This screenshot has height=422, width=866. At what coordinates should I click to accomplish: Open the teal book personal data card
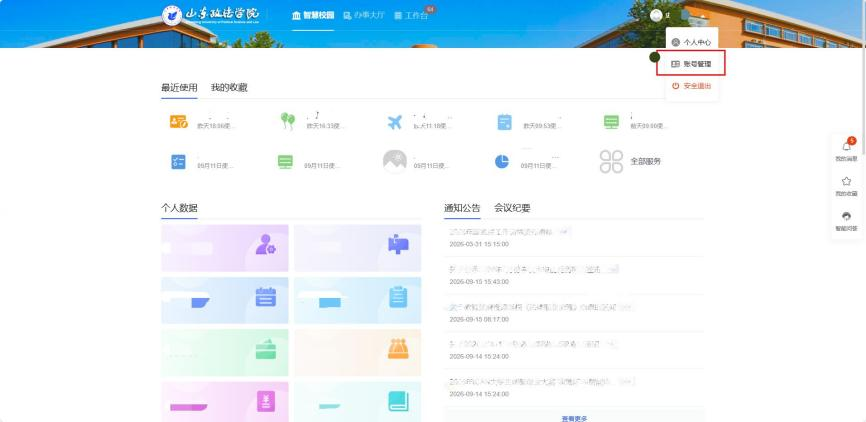point(357,402)
